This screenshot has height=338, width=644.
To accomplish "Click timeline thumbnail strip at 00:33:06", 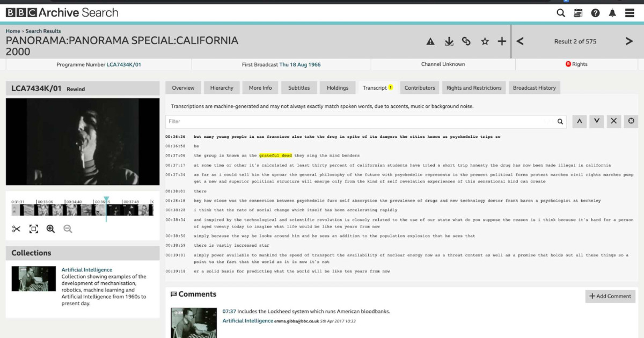I will [x=45, y=210].
